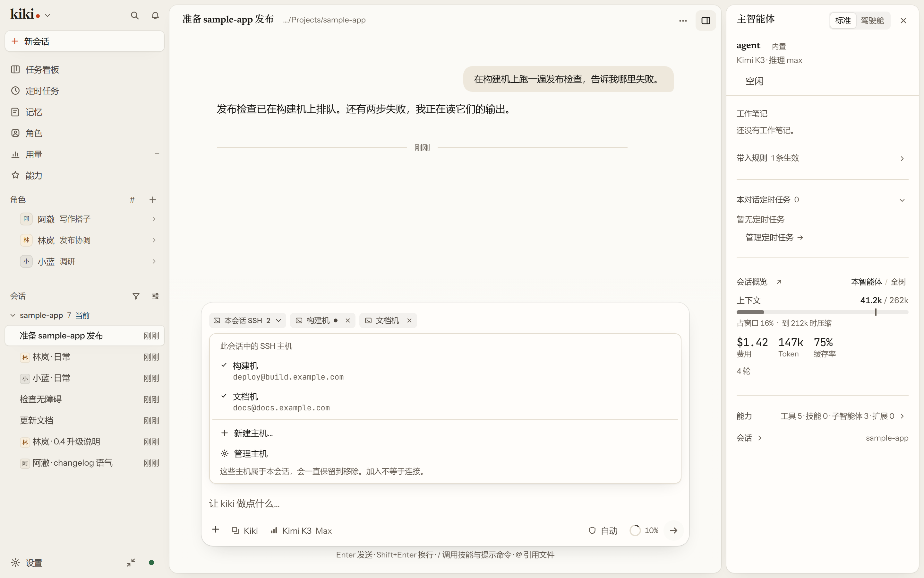Select the 本智能体 overview scope
This screenshot has width=924, height=578.
(866, 282)
